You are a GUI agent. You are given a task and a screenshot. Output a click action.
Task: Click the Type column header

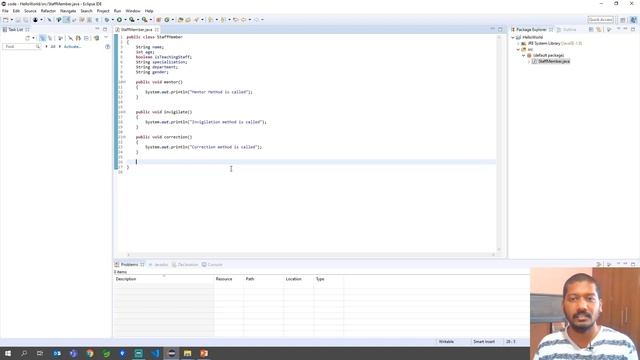click(329, 279)
